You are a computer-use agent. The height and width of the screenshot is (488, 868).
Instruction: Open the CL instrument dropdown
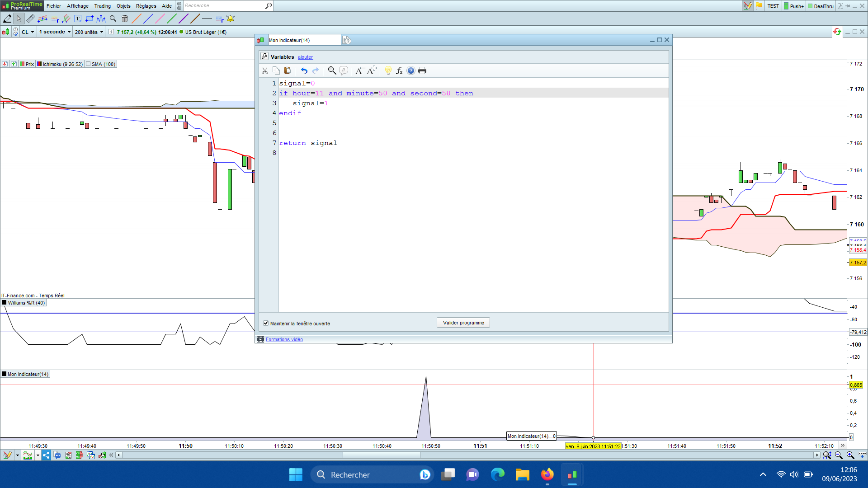tap(28, 32)
